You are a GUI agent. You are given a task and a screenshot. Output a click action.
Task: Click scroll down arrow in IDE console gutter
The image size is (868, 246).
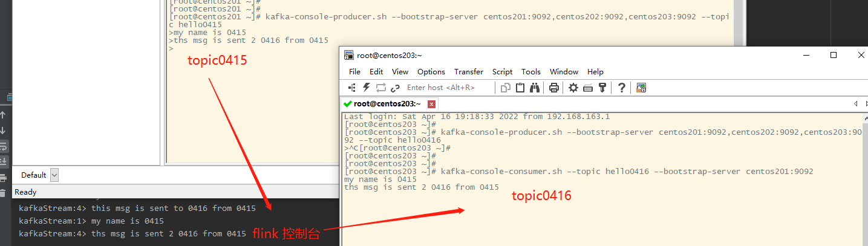point(3,130)
